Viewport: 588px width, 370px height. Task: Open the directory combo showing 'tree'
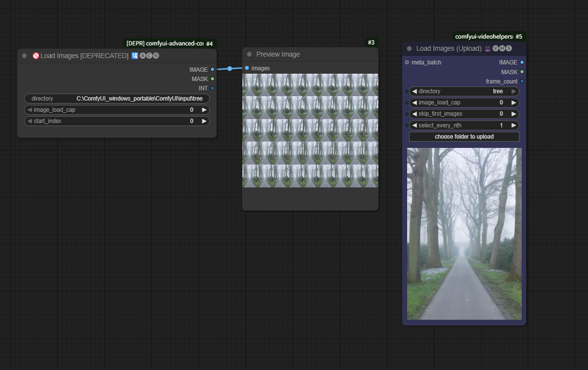(464, 91)
